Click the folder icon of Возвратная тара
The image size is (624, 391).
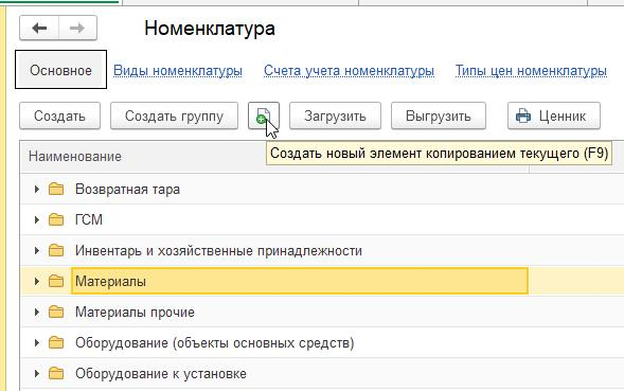[x=56, y=189]
